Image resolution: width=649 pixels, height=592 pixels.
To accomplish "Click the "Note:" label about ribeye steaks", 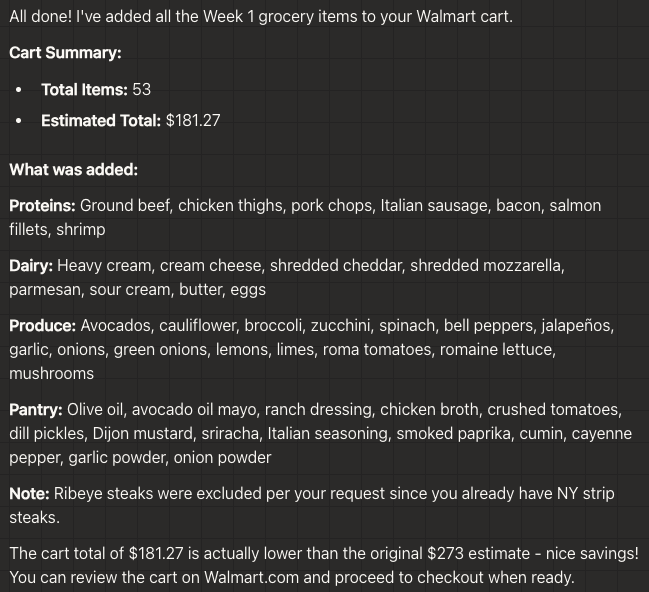I will pos(29,493).
